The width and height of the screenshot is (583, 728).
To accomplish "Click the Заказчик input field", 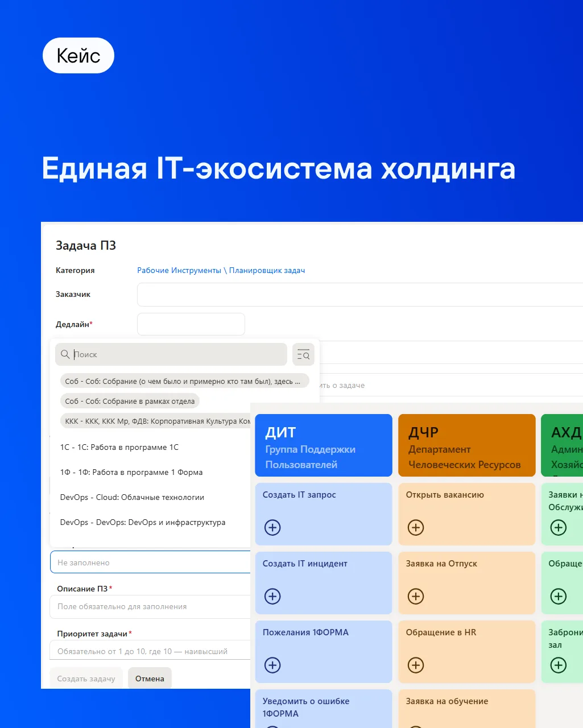I will 360,295.
